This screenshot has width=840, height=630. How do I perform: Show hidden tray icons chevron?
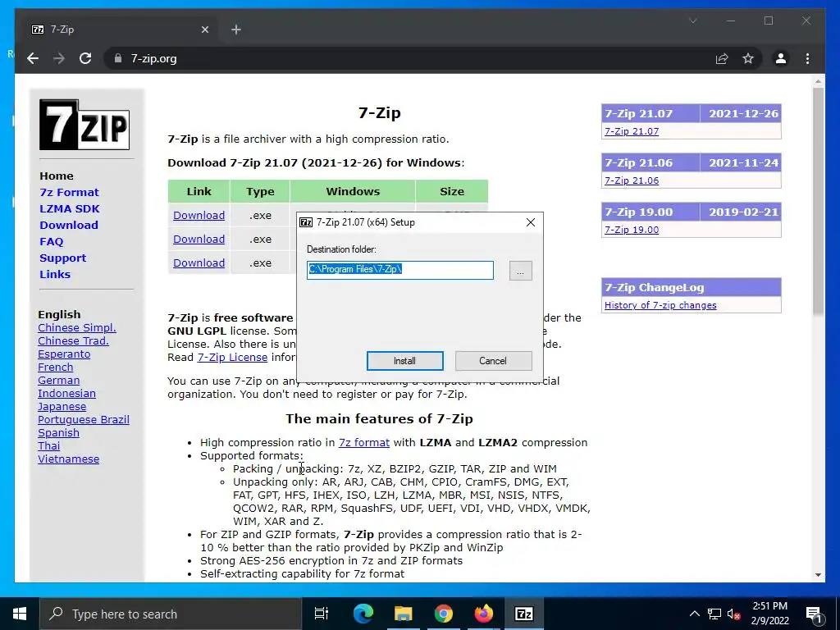pyautogui.click(x=694, y=614)
